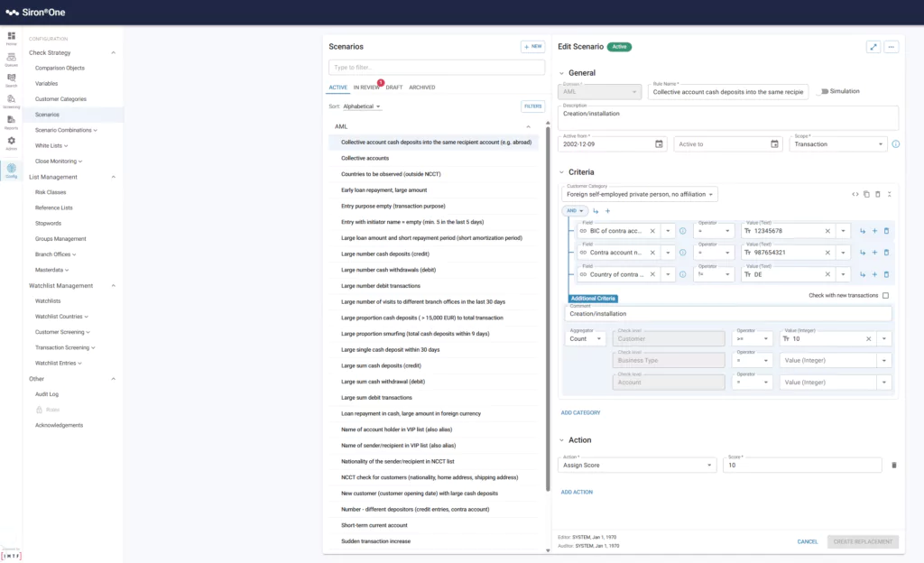Switch to the Archived tab
This screenshot has width=924, height=563.
(x=421, y=88)
